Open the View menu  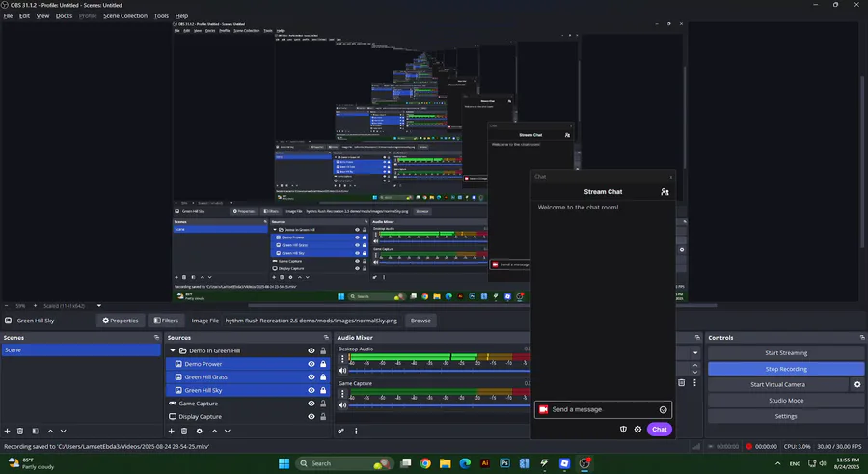point(42,16)
